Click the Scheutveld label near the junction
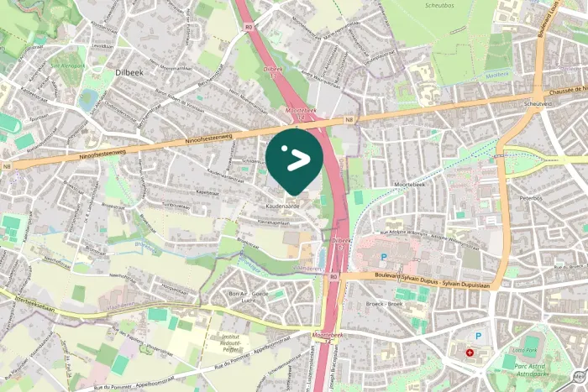 click(x=538, y=103)
